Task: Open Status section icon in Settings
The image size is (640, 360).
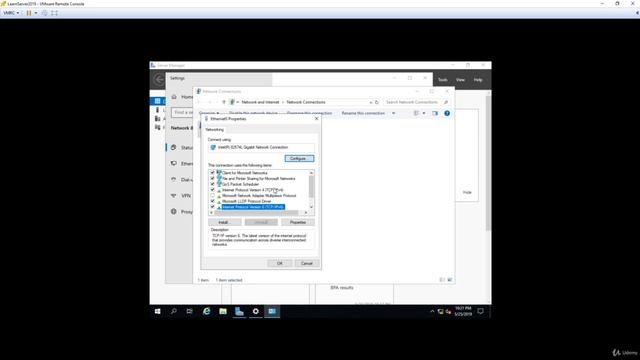Action: (x=173, y=147)
